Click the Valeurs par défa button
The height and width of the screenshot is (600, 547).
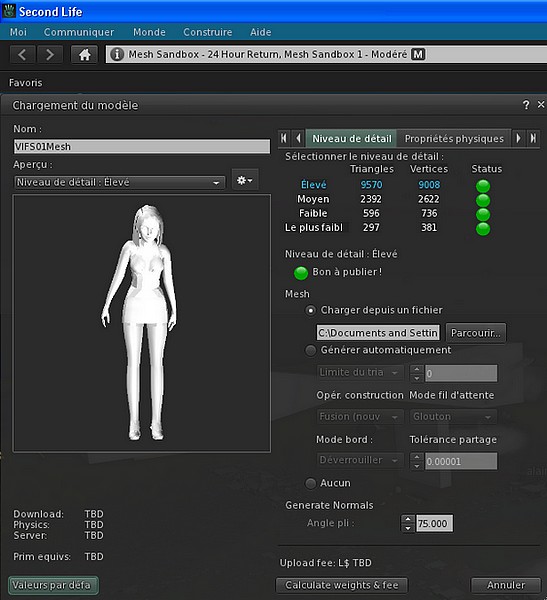(x=53, y=585)
